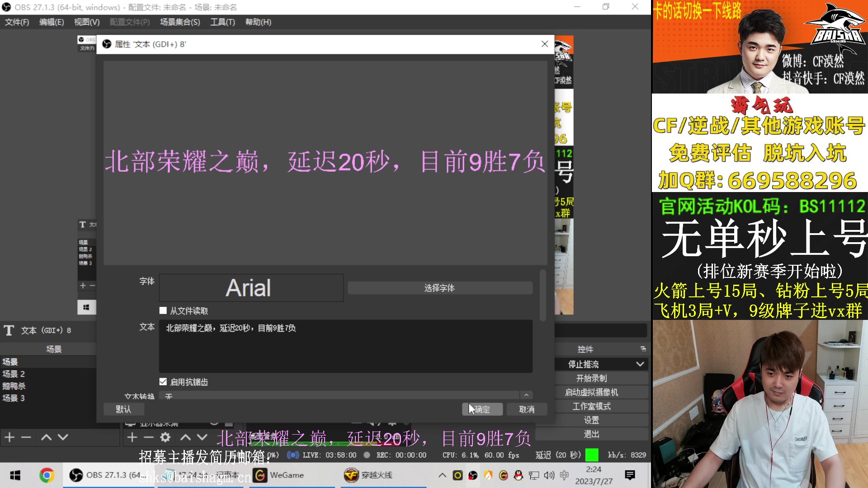Screen dimensions: 868x488
Task: Open source properties via gear icon
Action: (x=165, y=437)
